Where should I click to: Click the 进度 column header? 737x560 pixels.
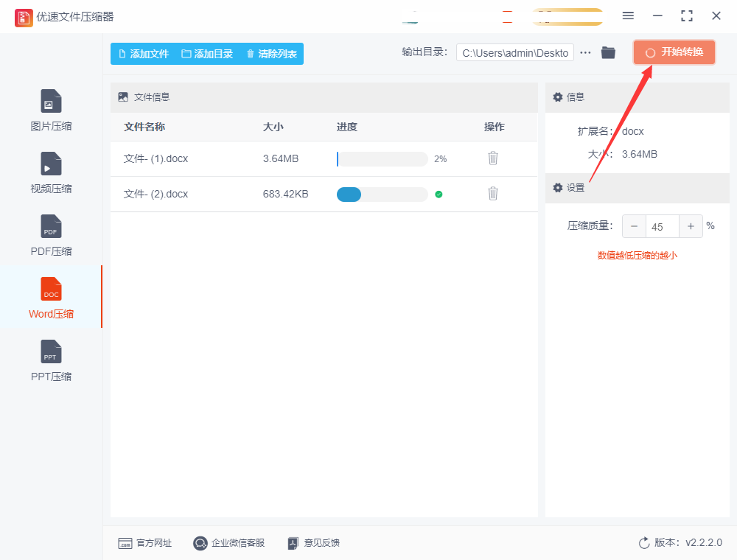pos(347,127)
